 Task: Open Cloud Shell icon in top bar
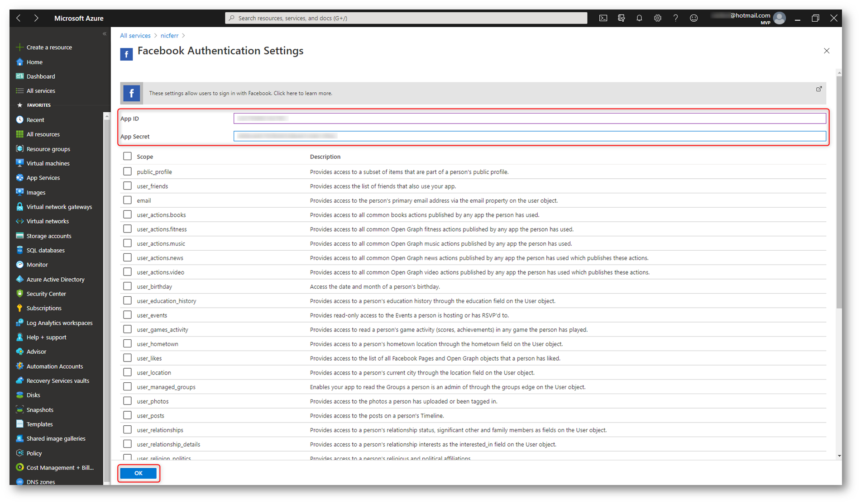coord(603,18)
